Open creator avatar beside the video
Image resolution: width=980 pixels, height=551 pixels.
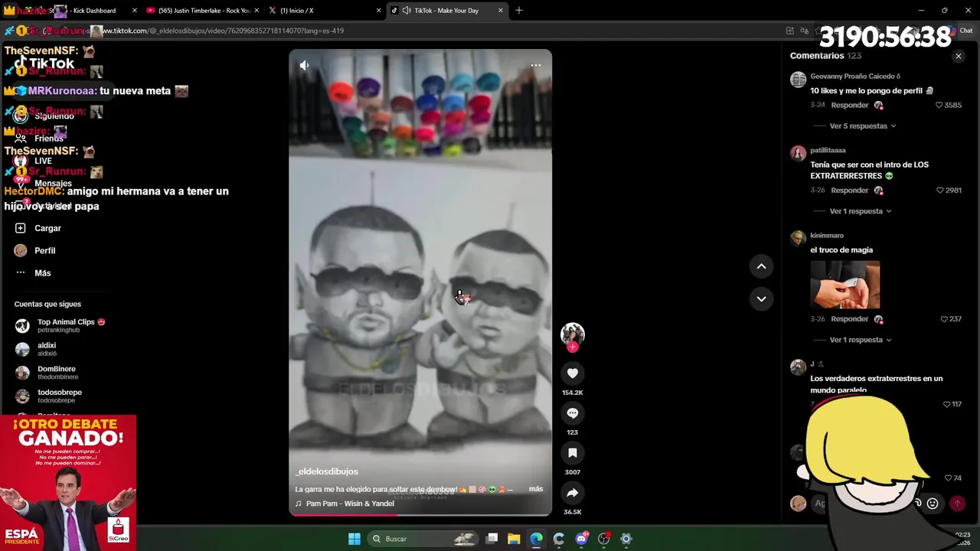[x=572, y=334]
